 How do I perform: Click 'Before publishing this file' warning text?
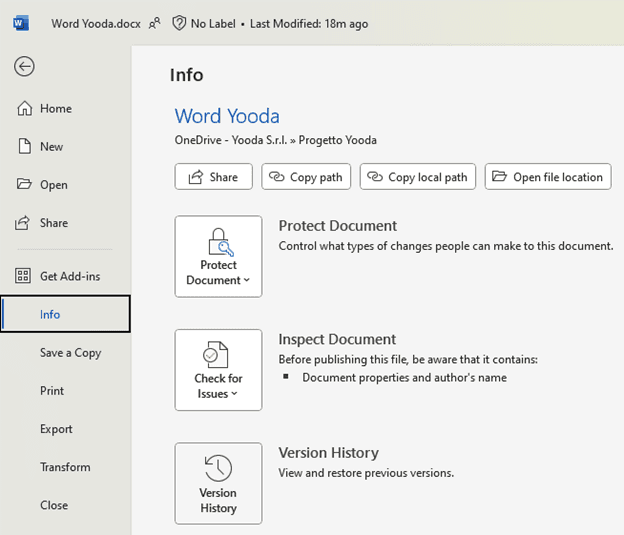pyautogui.click(x=408, y=359)
